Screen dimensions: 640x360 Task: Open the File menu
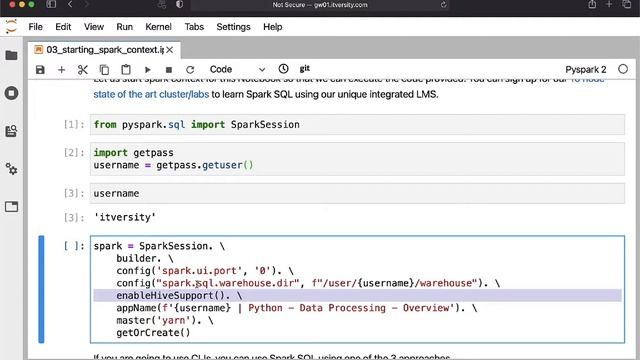[x=36, y=27]
